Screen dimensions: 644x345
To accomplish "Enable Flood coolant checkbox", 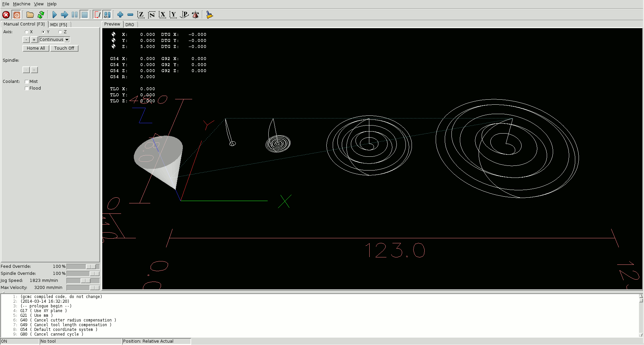I will click(x=26, y=88).
